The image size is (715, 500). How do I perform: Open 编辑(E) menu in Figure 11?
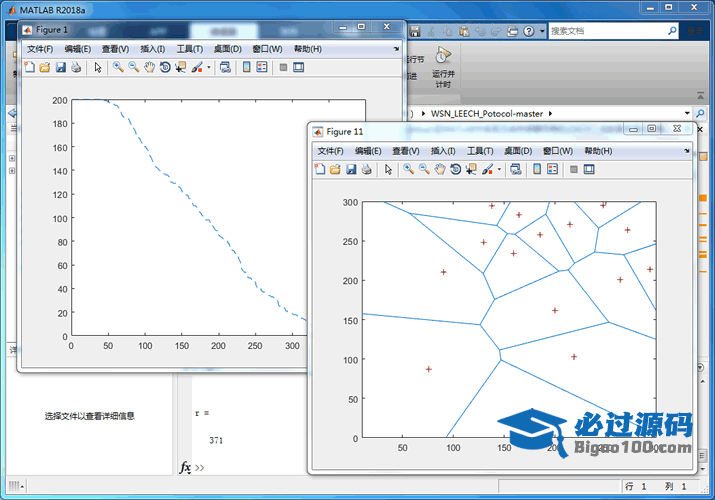[368, 151]
